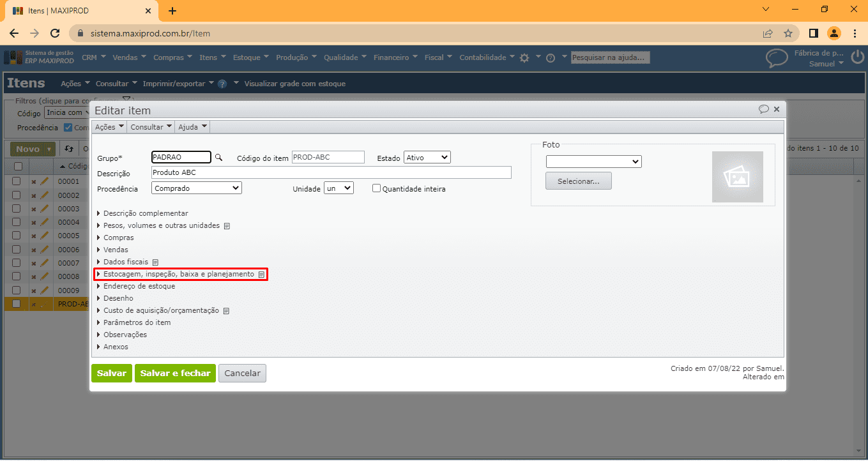Click the delete x icon for item 00002
The height and width of the screenshot is (461, 868).
pyautogui.click(x=34, y=195)
